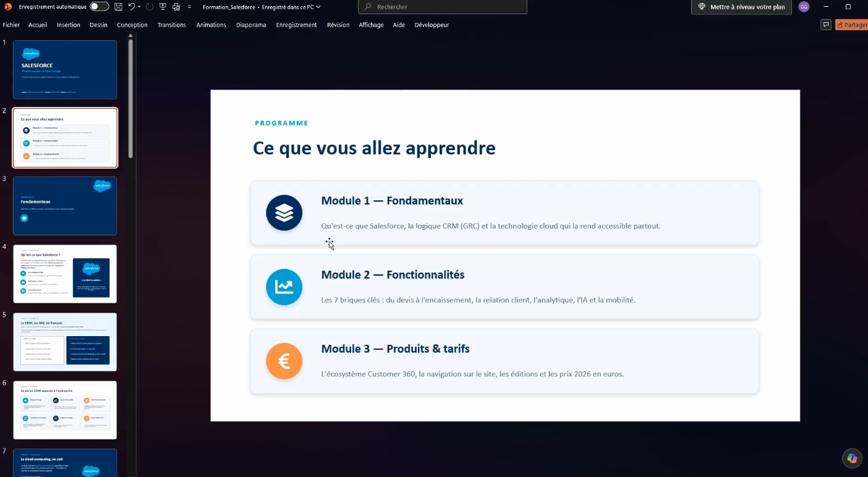Open the Copilot icon in the bottom corner
The image size is (868, 477).
852,458
